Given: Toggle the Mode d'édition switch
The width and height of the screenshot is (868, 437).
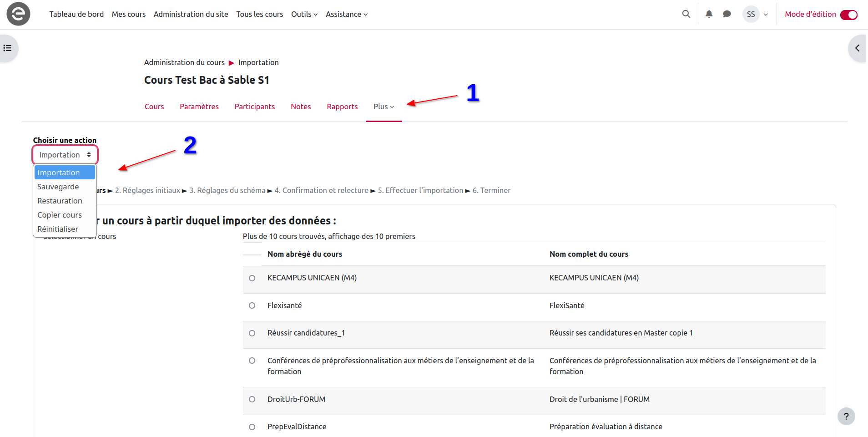Looking at the screenshot, I should tap(848, 15).
